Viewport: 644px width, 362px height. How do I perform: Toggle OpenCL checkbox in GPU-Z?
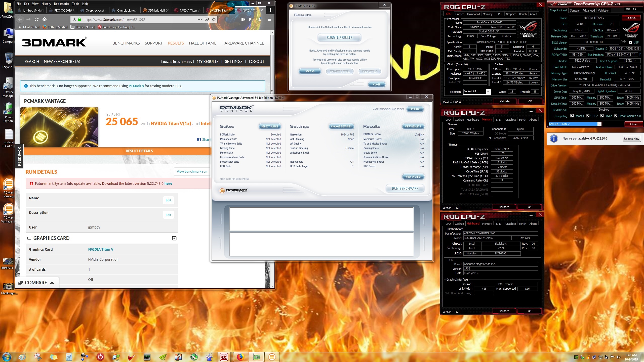click(x=572, y=116)
